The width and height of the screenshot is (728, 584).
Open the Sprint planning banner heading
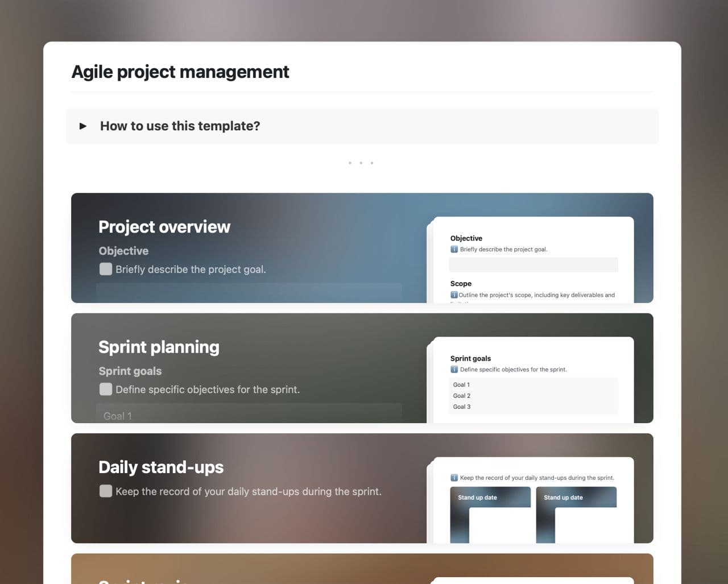pos(159,347)
